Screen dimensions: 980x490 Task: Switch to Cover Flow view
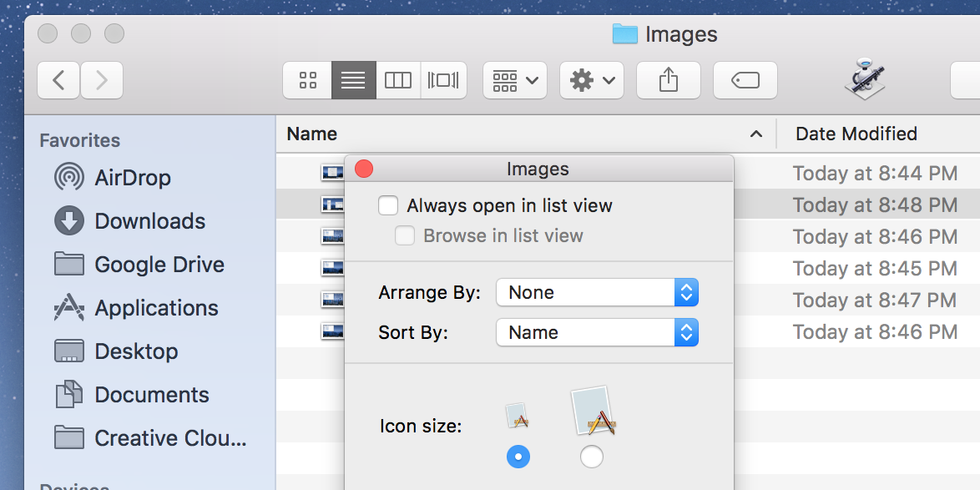tap(443, 80)
